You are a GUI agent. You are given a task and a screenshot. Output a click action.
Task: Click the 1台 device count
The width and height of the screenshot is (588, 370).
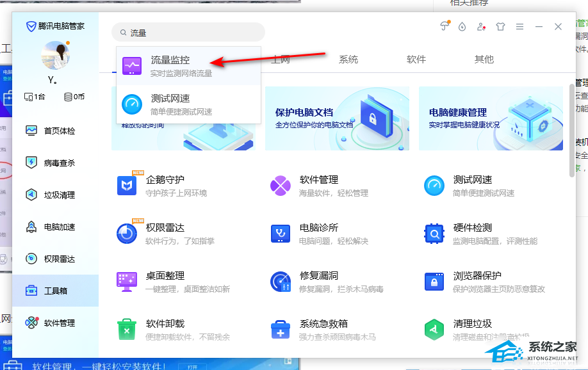tap(35, 97)
